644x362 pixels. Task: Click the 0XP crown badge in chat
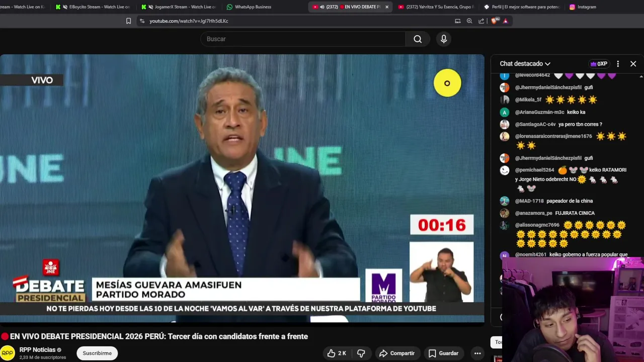(599, 64)
